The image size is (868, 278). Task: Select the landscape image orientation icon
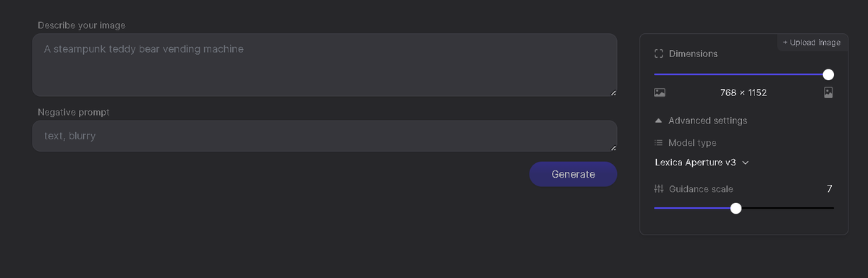pyautogui.click(x=659, y=92)
